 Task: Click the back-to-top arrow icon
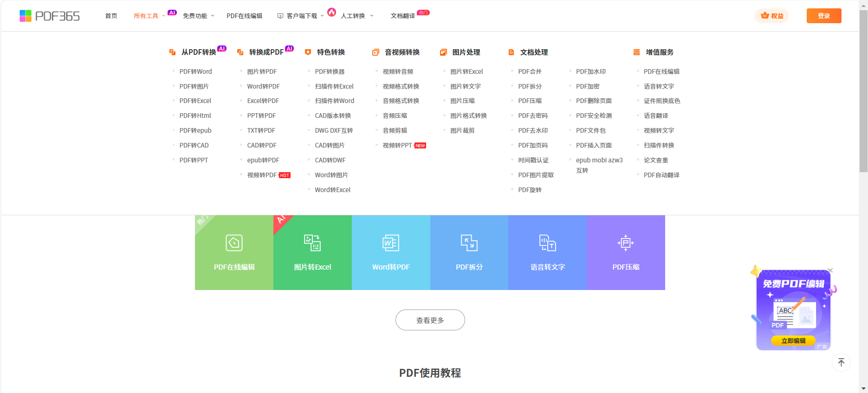pos(841,362)
